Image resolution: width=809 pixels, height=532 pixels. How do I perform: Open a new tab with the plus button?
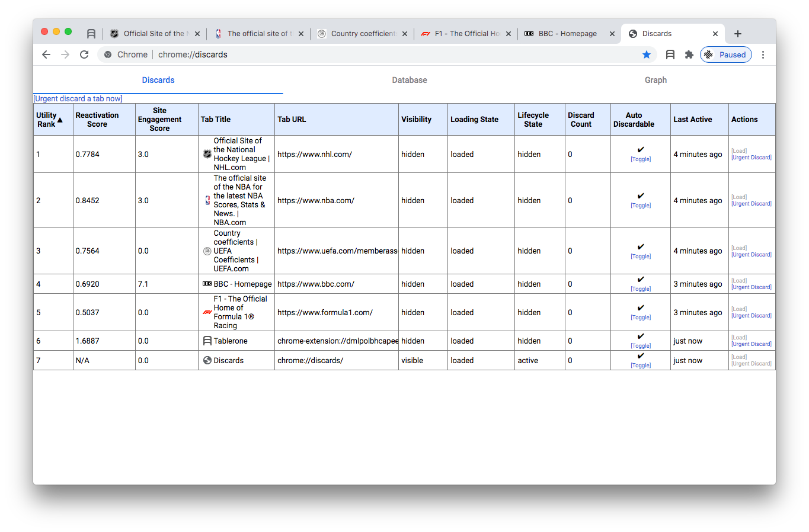pyautogui.click(x=738, y=34)
